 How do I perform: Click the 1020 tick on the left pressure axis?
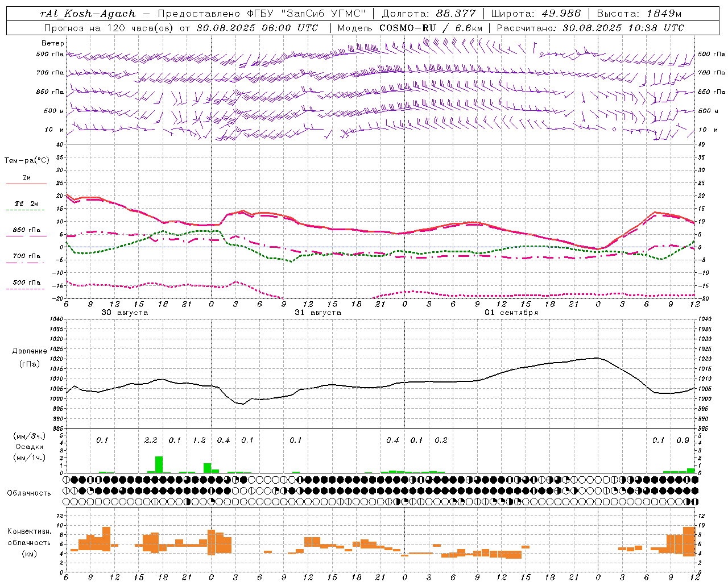57,359
